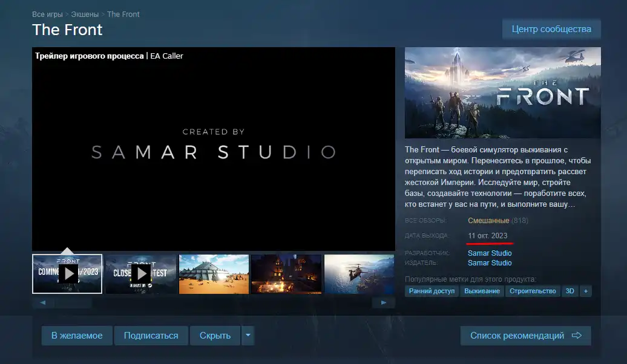Click the thumbnail strip scrollbar handle
Image resolution: width=627 pixels, height=364 pixels.
[74, 302]
